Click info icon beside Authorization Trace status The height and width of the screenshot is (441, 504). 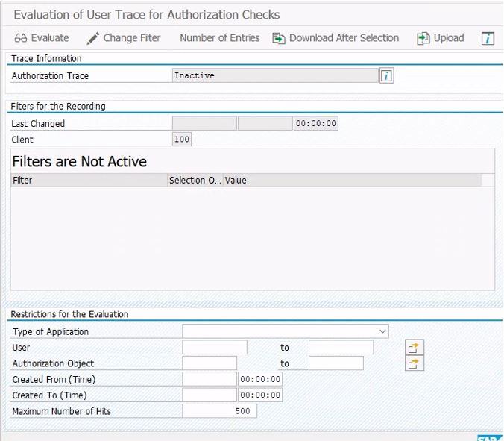click(x=386, y=75)
